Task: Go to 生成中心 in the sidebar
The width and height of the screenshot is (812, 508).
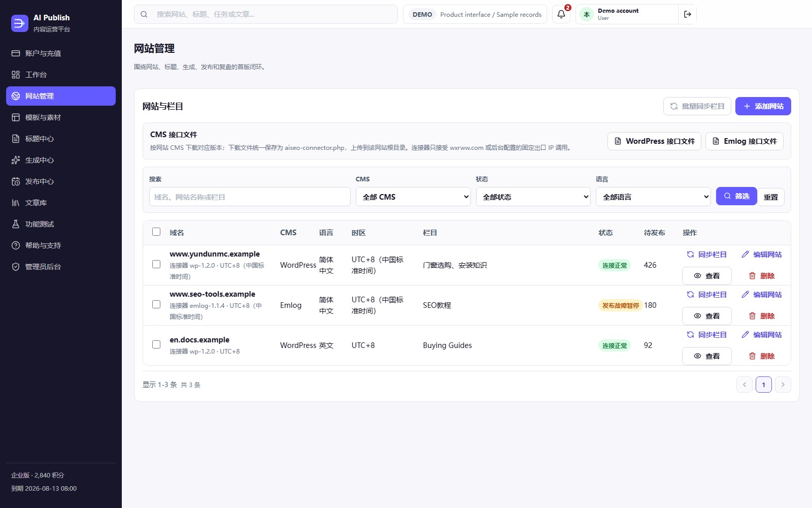Action: coord(61,160)
